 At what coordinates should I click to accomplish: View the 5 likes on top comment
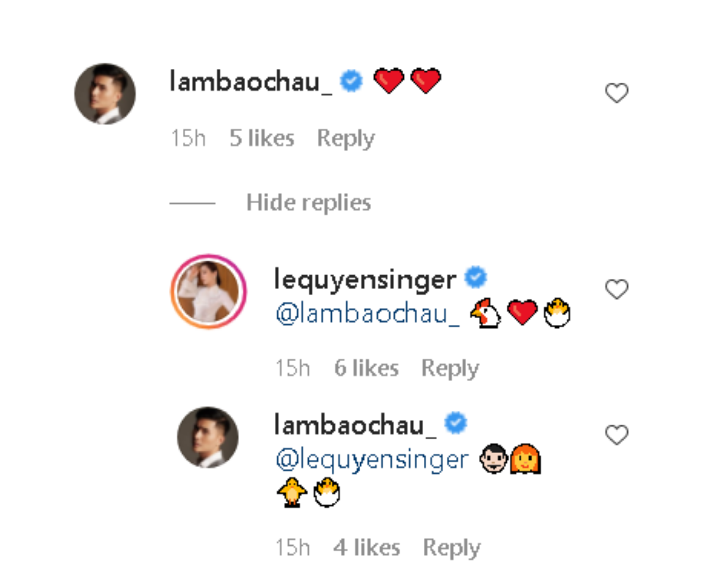pos(262,139)
